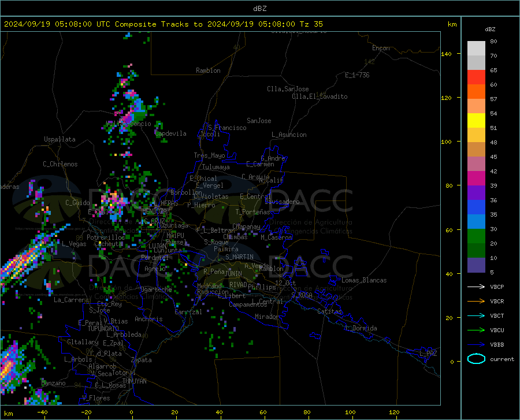This screenshot has height=420, width=520.
Task: Click the dBZ title at top
Action: click(x=260, y=9)
